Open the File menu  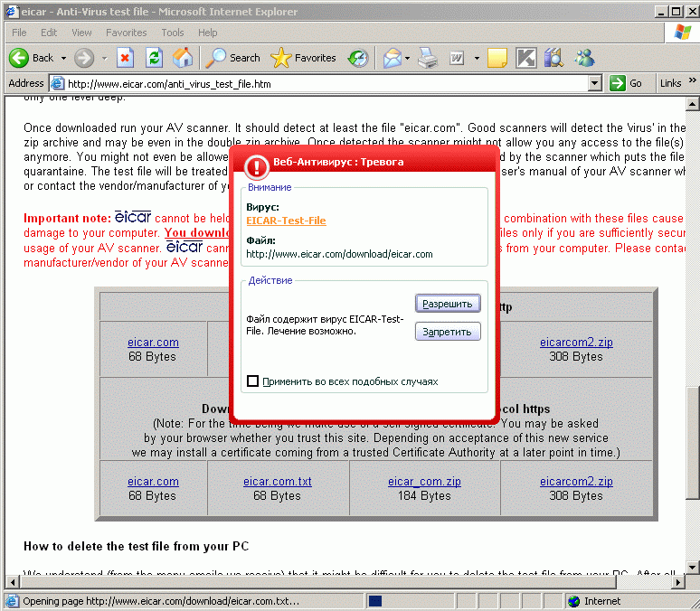[x=19, y=33]
